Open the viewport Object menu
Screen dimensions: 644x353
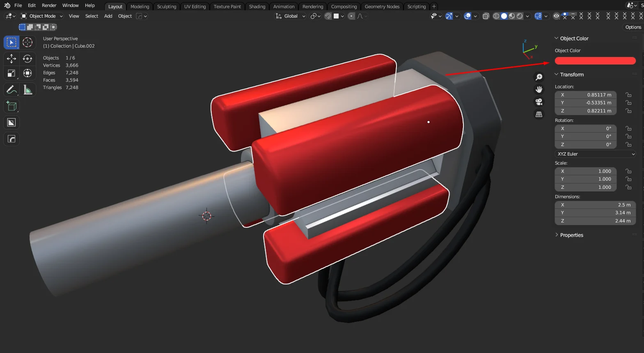pyautogui.click(x=125, y=16)
